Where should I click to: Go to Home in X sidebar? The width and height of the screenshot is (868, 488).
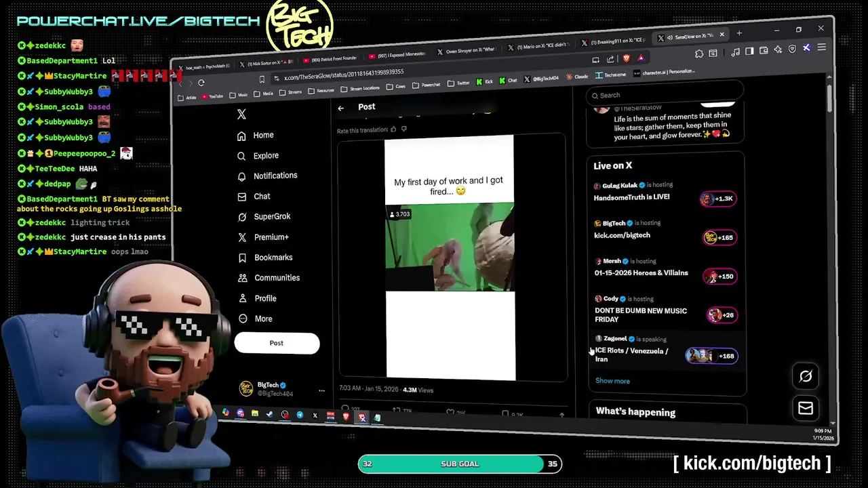pos(256,136)
